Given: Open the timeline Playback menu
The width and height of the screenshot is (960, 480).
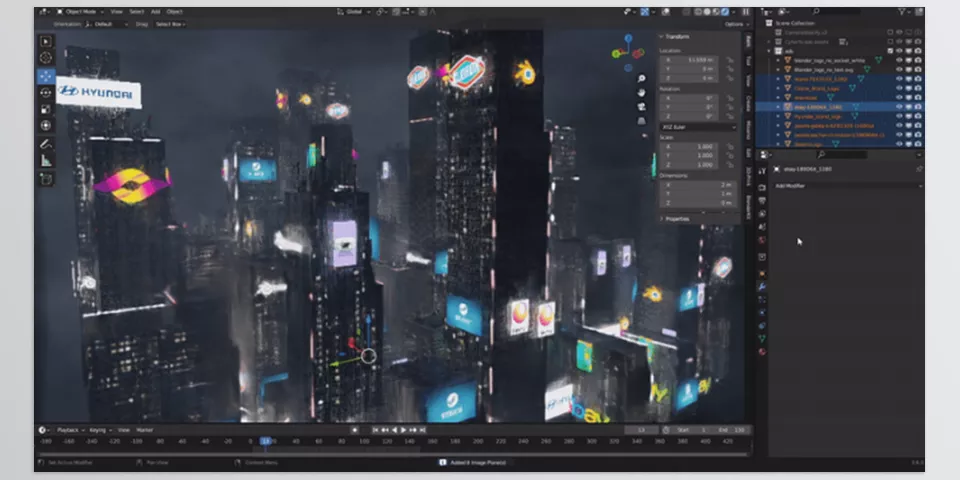Looking at the screenshot, I should tap(69, 430).
